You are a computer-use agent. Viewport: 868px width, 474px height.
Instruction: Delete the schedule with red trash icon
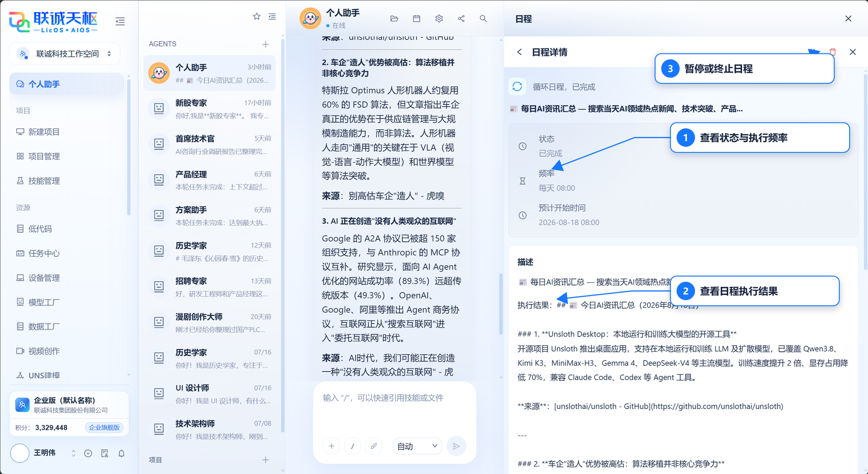coord(833,52)
